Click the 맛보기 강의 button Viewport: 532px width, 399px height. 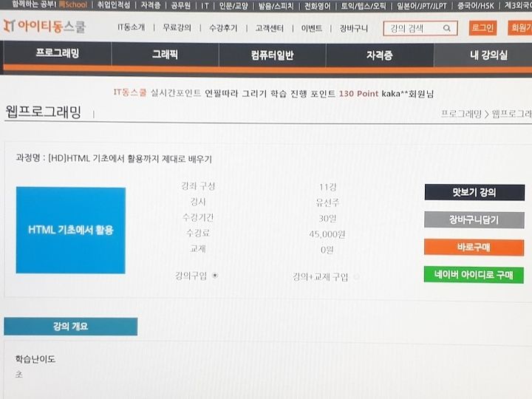click(x=474, y=193)
